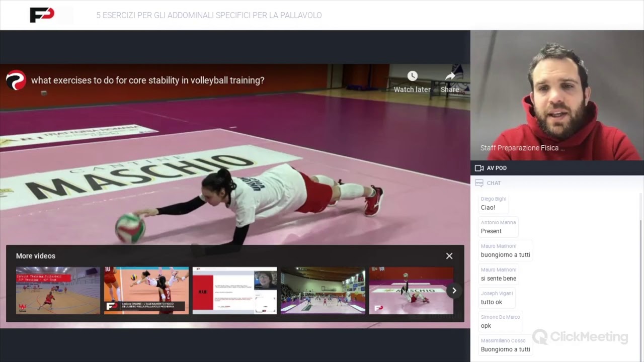Click the Watch later clock icon
This screenshot has width=644, height=362.
click(412, 76)
